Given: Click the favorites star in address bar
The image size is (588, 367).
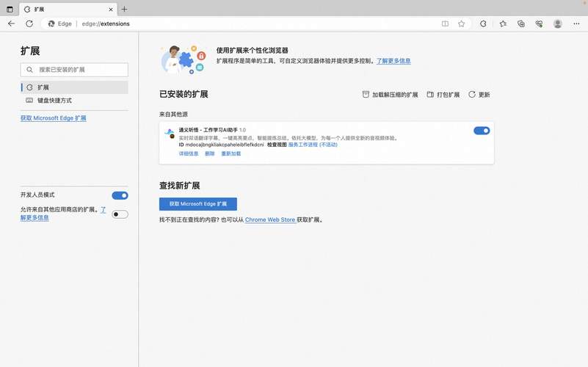Looking at the screenshot, I should pos(461,23).
